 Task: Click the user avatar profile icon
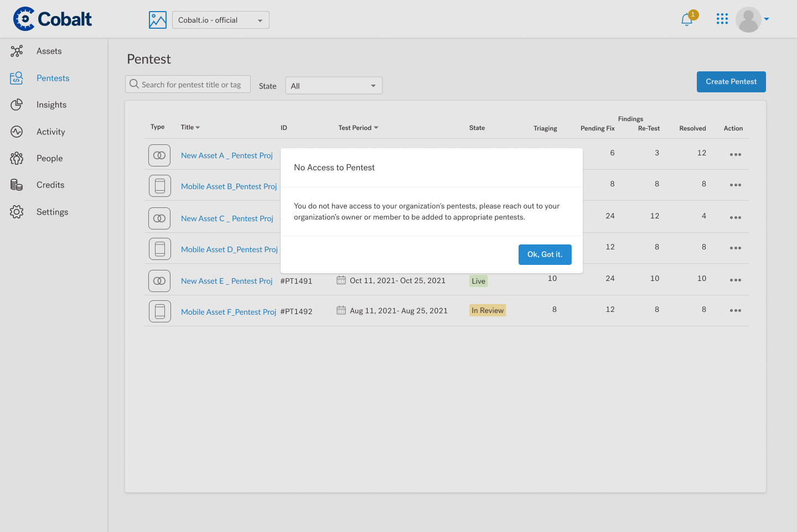pyautogui.click(x=748, y=20)
